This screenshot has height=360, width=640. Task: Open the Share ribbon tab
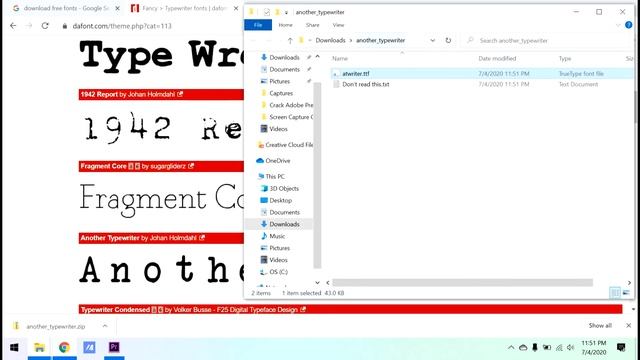[312, 25]
